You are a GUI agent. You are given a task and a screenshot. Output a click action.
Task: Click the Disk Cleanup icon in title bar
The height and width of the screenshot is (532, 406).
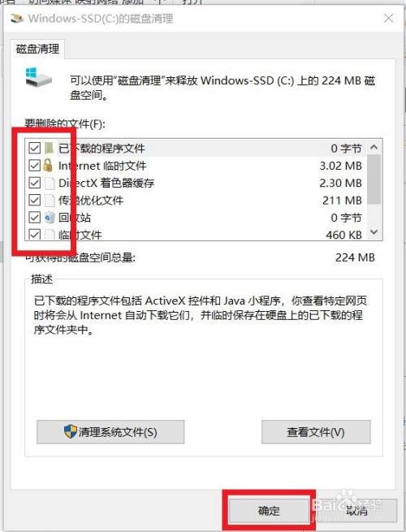pos(16,18)
